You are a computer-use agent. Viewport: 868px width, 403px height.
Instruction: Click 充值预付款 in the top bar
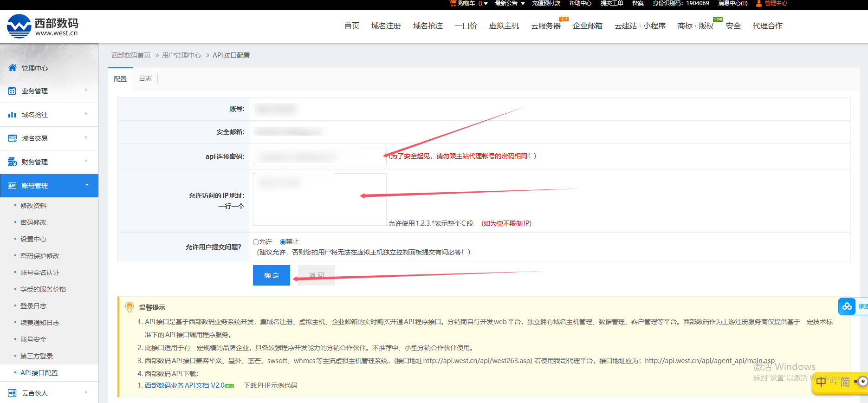546,3
